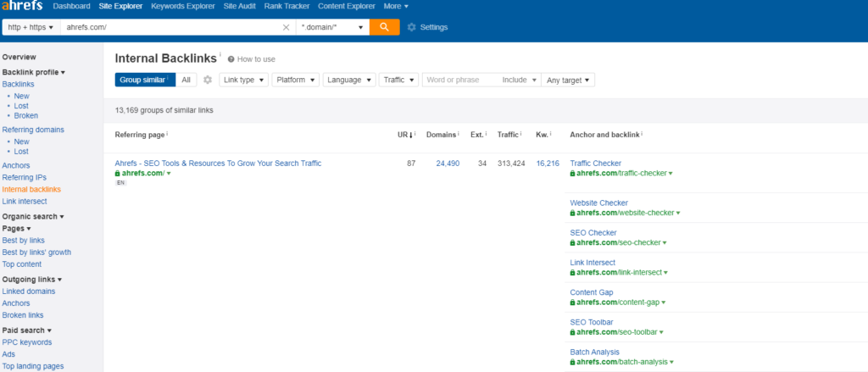This screenshot has height=372, width=868.
Task: Expand the ahrefs.com/seo-checker URL arrow
Action: [x=665, y=243]
